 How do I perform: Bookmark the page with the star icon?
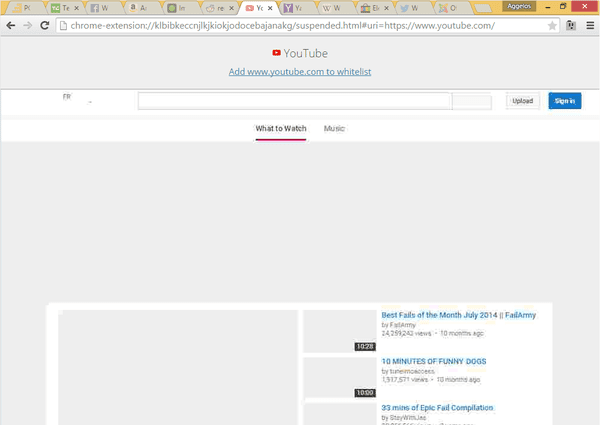click(x=552, y=26)
